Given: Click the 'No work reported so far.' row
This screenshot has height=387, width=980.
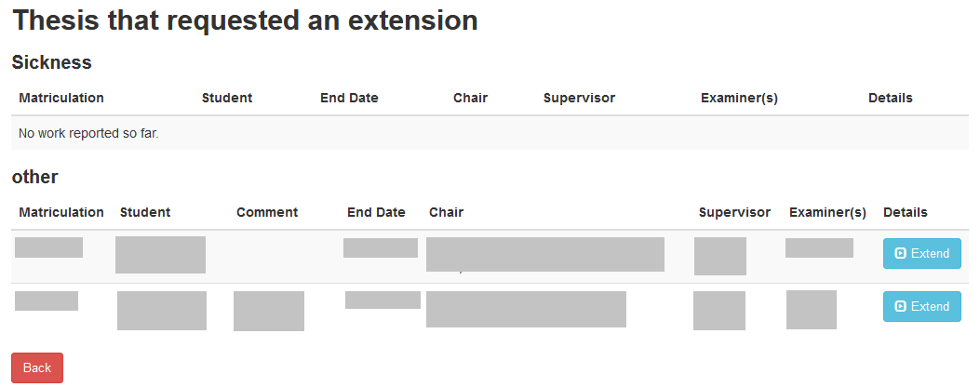Looking at the screenshot, I should 89,133.
